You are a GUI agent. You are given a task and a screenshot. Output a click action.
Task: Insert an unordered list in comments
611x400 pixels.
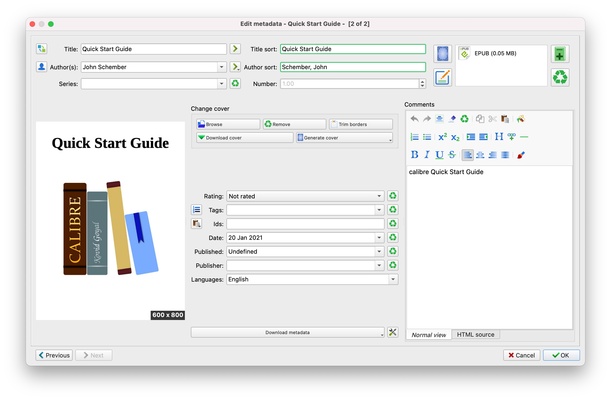427,137
